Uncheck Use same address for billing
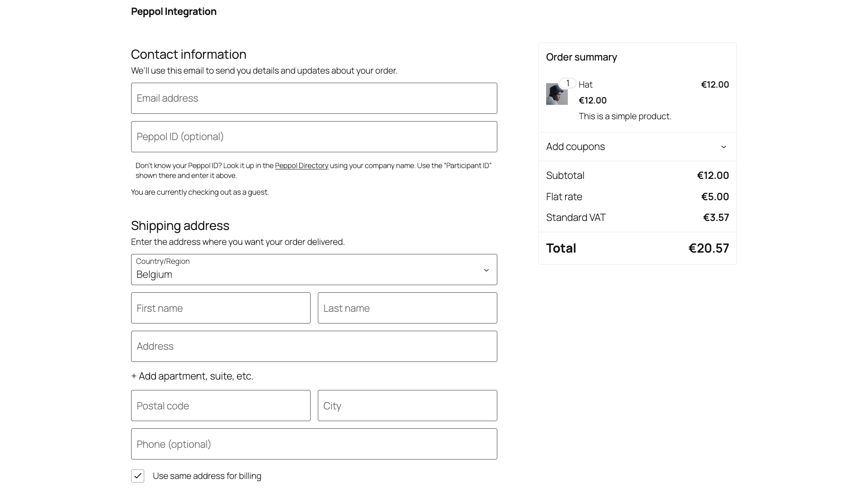Viewport: 868px width, 488px height. coord(137,476)
